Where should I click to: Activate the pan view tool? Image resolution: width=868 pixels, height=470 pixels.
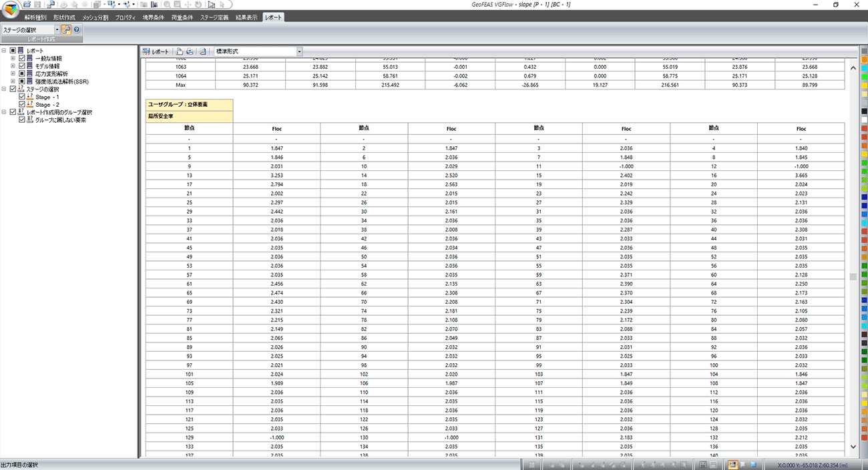[x=188, y=4]
